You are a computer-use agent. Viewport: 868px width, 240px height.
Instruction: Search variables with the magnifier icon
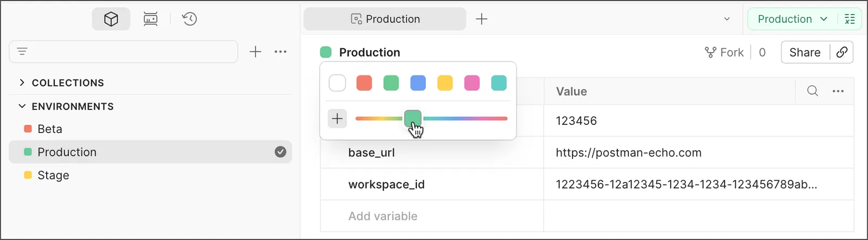coord(812,91)
